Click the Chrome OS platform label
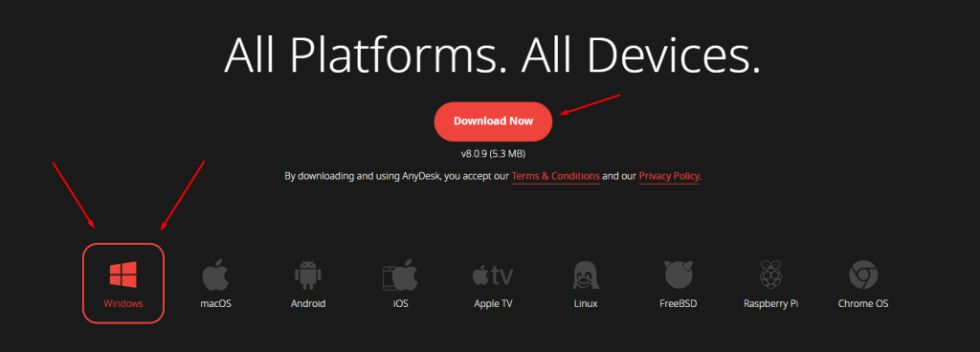Screen dimensions: 980x352 point(863,304)
